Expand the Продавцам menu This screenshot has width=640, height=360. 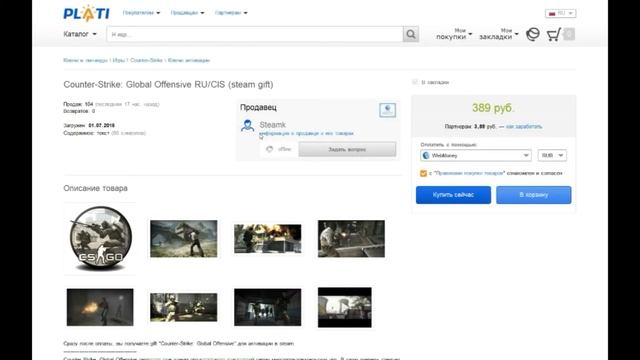[187, 13]
